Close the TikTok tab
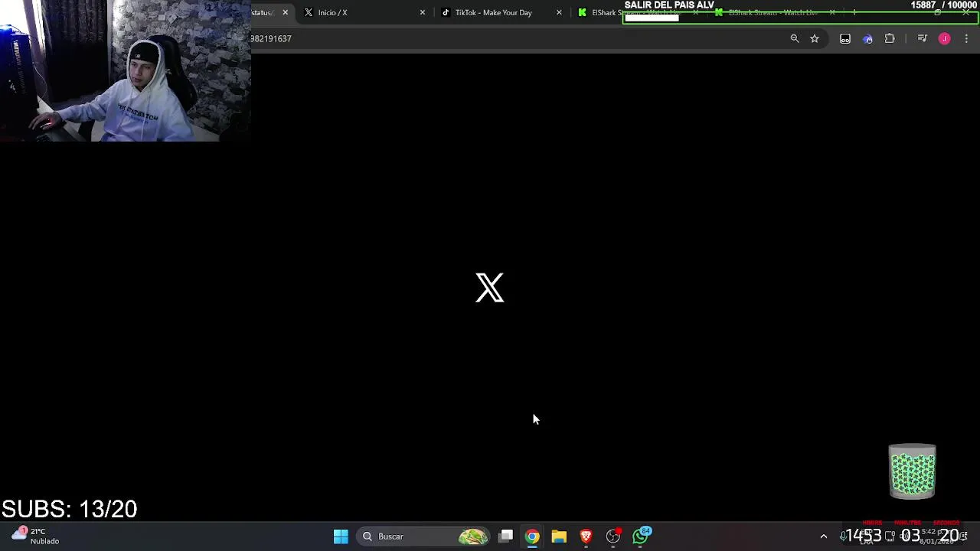The width and height of the screenshot is (980, 551). (559, 12)
